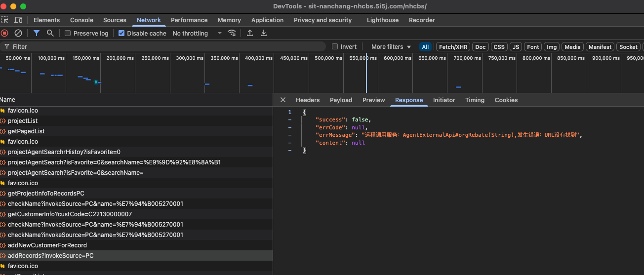Viewport: 644px width, 275px height.
Task: Expand the More filters dropdown
Action: (x=391, y=47)
